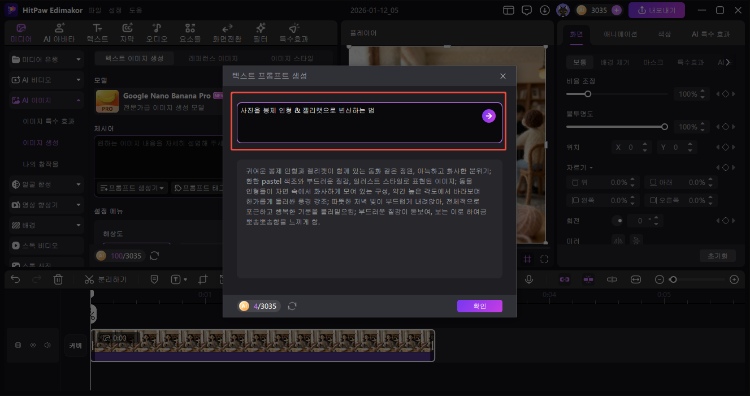Viewport: 750px width, 396px height.
Task: Open the 특수효과 effects tool
Action: click(x=294, y=33)
